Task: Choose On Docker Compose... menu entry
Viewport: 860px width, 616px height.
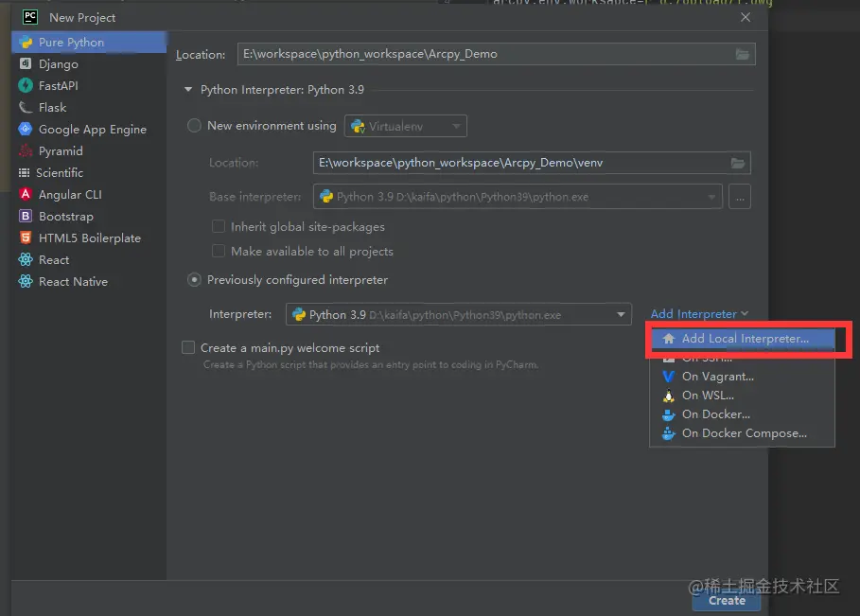Action: coord(743,433)
